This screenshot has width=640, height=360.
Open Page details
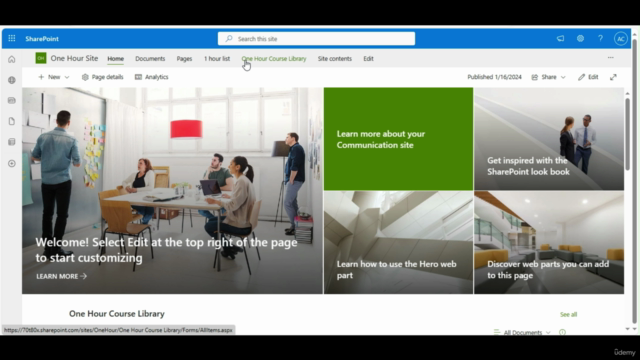pyautogui.click(x=102, y=77)
